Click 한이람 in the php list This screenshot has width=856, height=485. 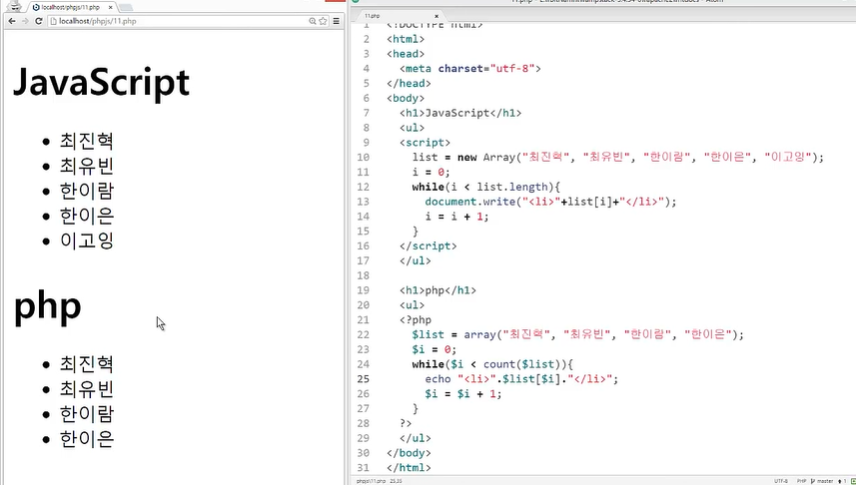tap(87, 414)
